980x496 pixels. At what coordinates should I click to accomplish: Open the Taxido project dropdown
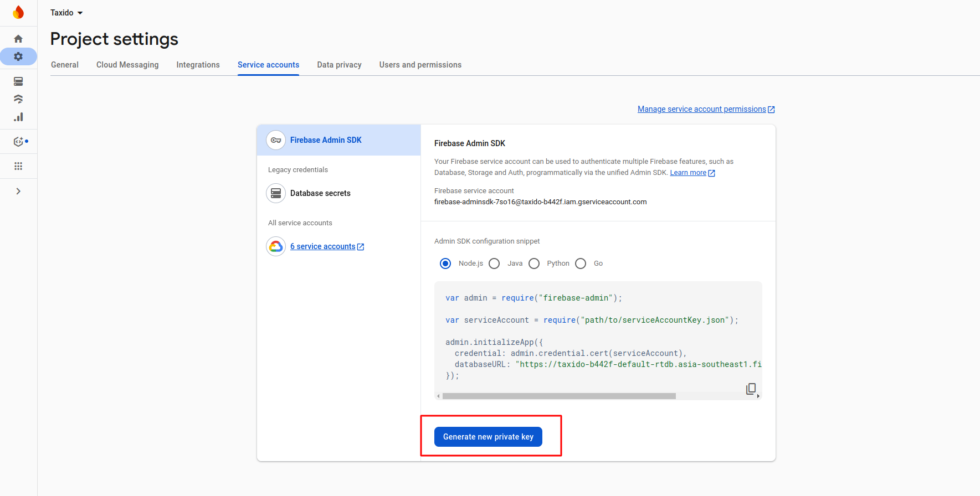point(66,13)
